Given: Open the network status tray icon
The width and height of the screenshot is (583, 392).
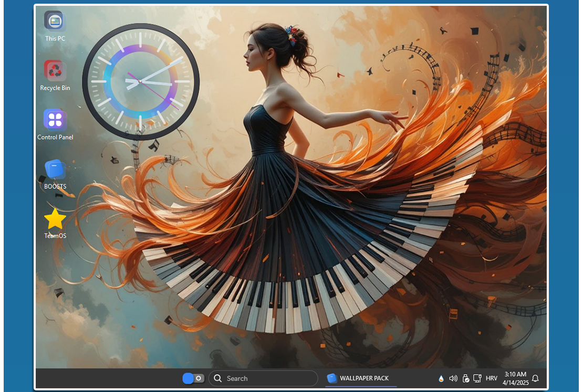Looking at the screenshot, I should coord(477,378).
